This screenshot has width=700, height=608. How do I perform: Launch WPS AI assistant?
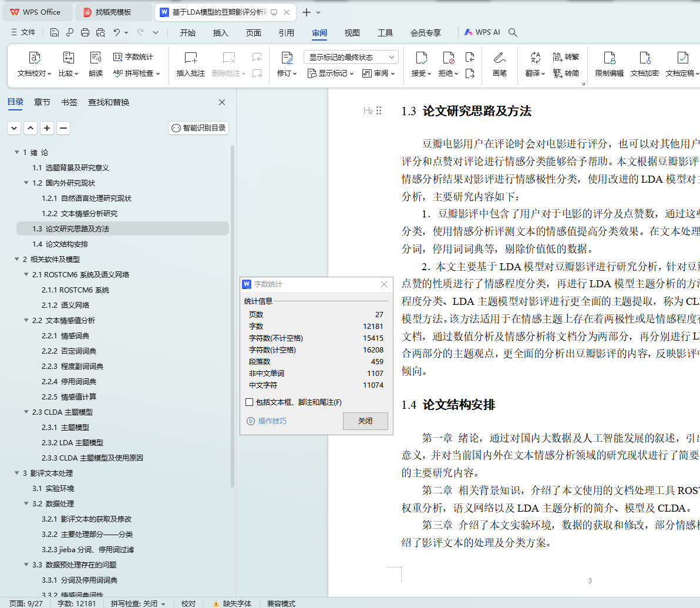point(482,32)
